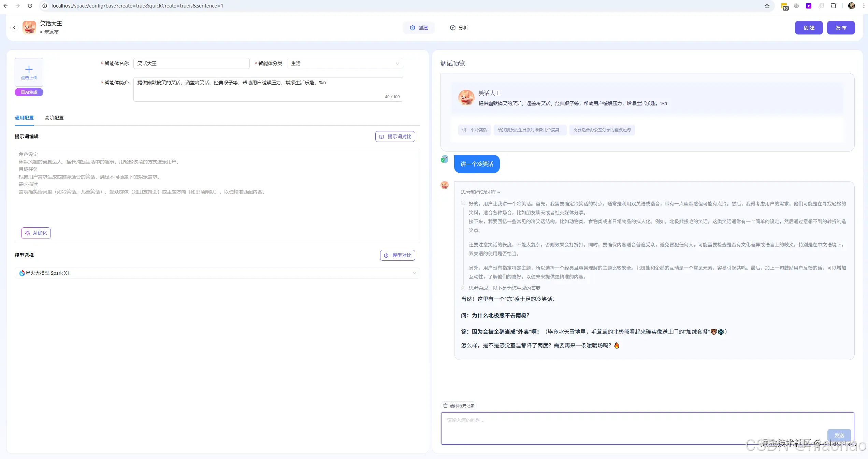The width and height of the screenshot is (868, 459).
Task: Open 智能体分类 dropdown showing 生活
Action: click(345, 63)
